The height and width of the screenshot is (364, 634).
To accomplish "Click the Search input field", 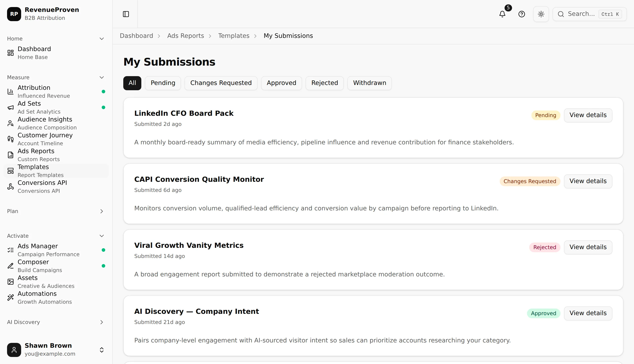I will (x=590, y=14).
